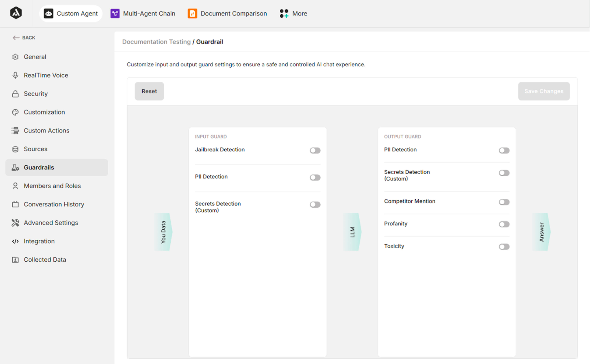Click the orange Document Comparison icon
The image size is (590, 364).
192,13
